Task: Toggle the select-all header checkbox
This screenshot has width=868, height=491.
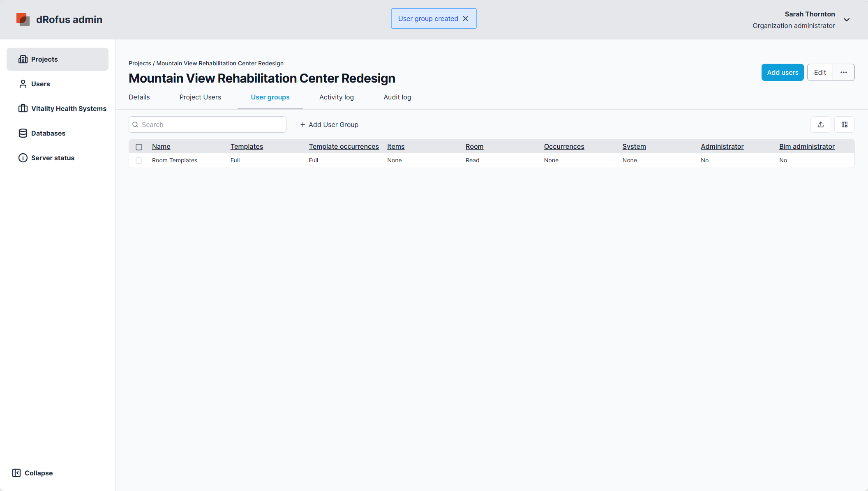Action: click(139, 147)
